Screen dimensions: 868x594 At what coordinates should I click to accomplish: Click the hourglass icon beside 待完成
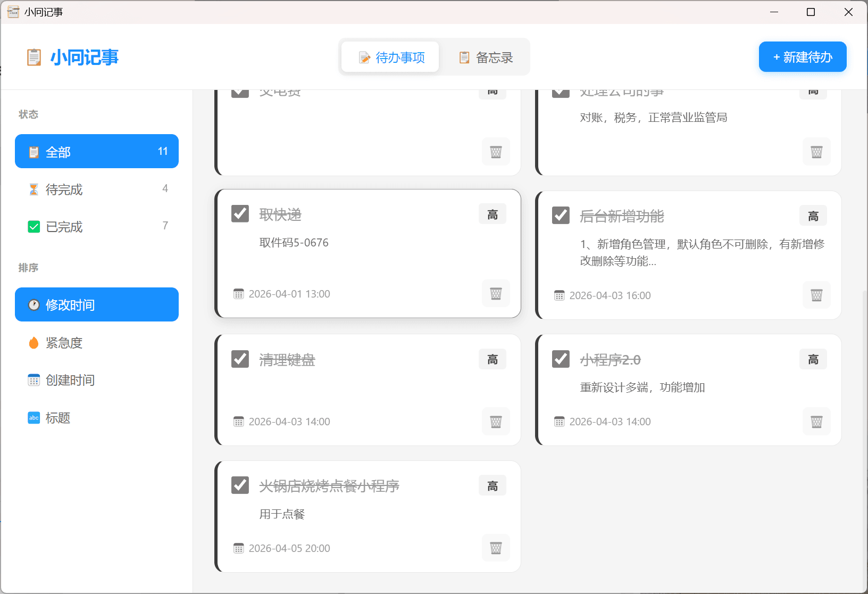(x=34, y=189)
